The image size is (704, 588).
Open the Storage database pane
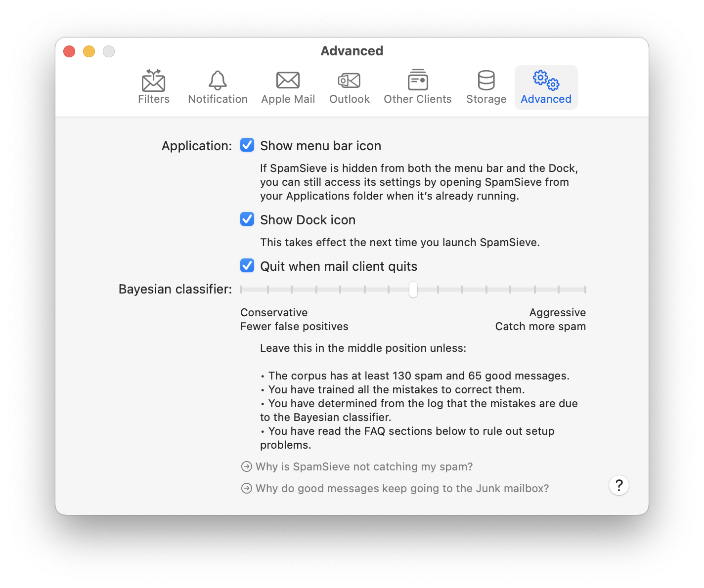click(x=486, y=87)
